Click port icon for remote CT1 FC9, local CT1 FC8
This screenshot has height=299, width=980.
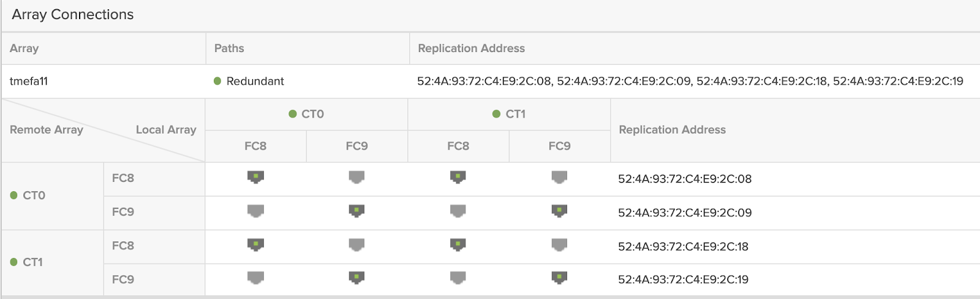pos(458,278)
